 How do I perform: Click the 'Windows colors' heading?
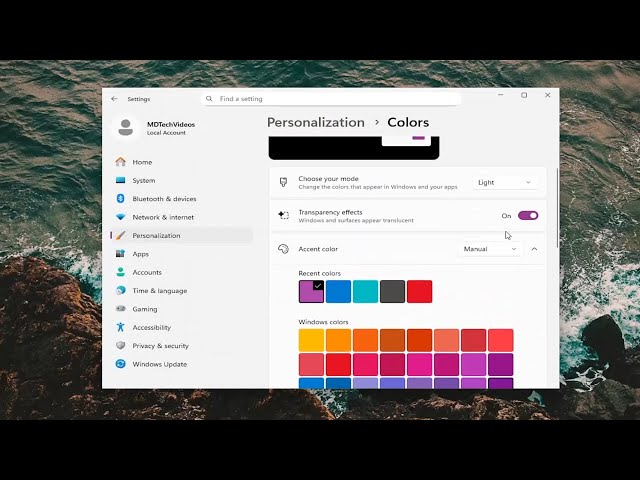(323, 322)
